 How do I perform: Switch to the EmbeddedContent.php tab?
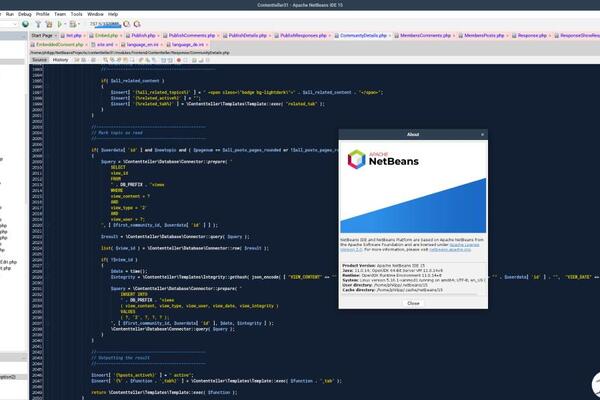[x=60, y=45]
